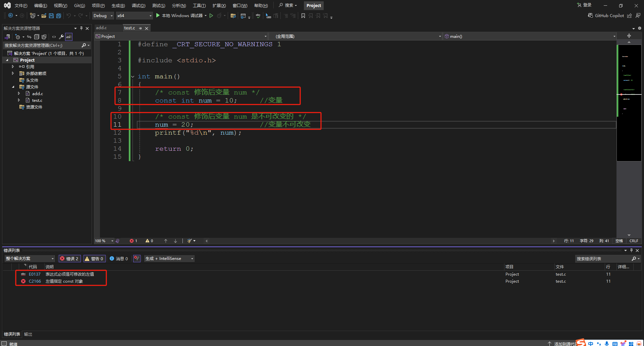The image size is (644, 346).
Task: Open the 工具(T) menu
Action: coord(199,6)
